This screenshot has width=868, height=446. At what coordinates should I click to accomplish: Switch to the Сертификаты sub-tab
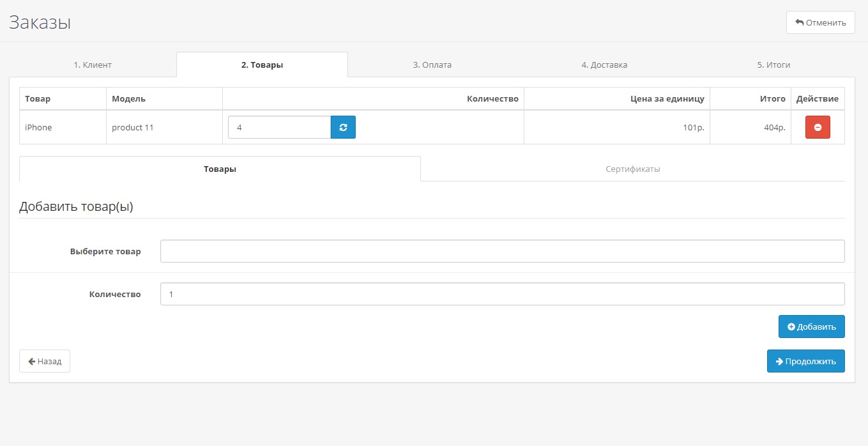(632, 169)
